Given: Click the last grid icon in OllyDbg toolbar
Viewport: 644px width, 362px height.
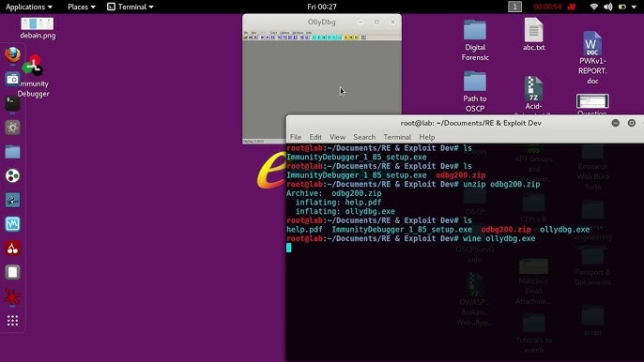Looking at the screenshot, I should click(x=363, y=38).
